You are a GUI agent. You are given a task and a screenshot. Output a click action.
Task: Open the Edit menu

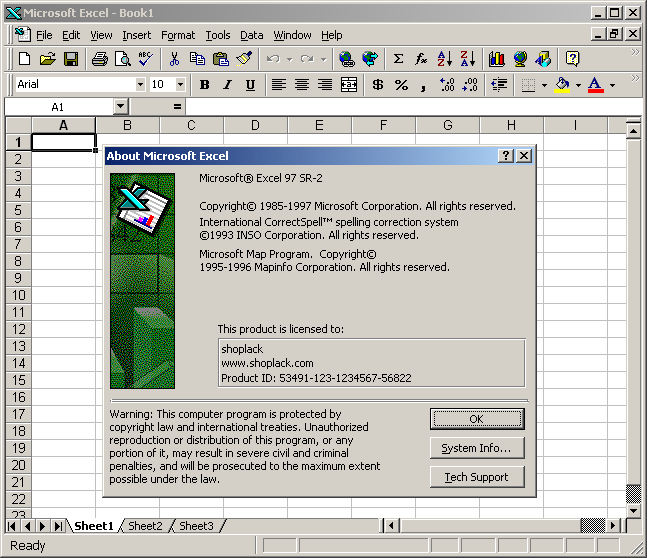coord(71,35)
